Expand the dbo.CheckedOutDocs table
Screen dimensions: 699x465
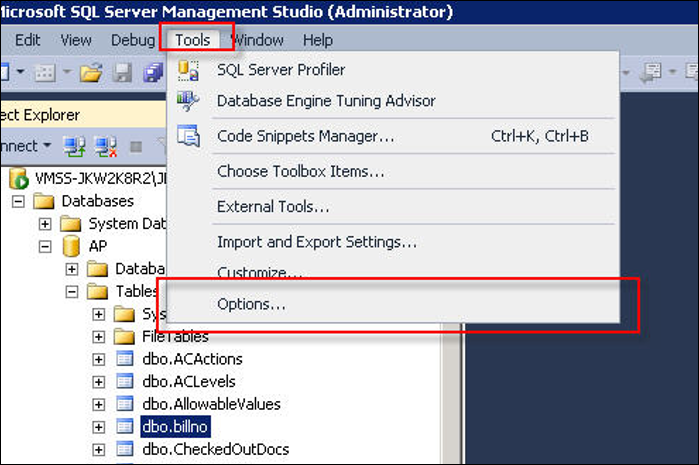[99, 449]
